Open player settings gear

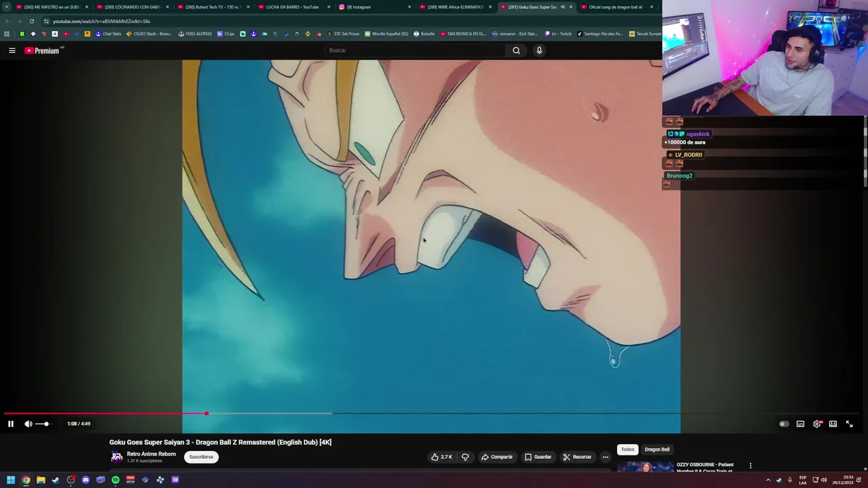click(x=817, y=424)
